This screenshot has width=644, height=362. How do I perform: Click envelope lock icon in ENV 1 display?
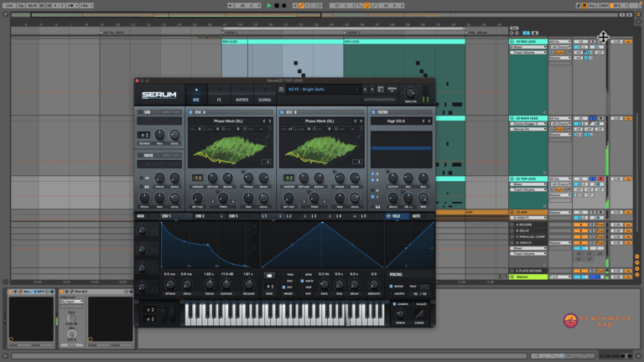[x=255, y=226]
